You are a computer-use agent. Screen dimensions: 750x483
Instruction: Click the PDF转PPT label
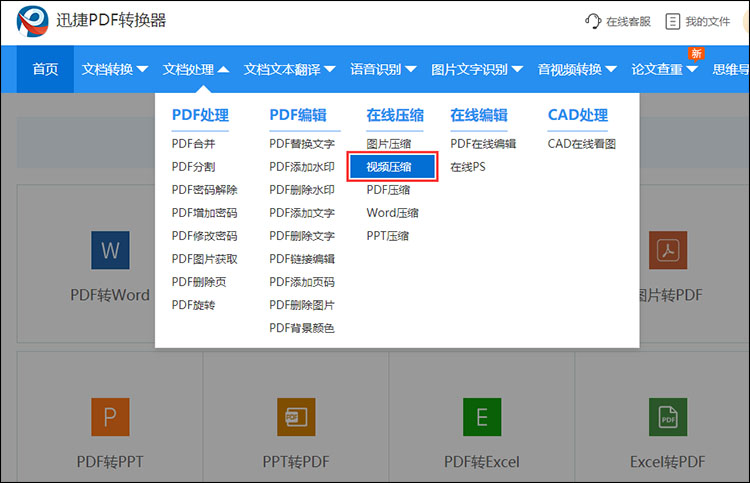(x=110, y=462)
